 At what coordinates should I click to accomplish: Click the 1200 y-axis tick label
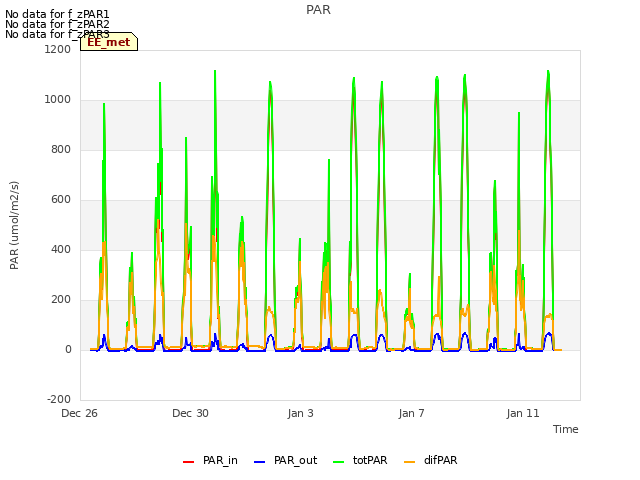(58, 49)
